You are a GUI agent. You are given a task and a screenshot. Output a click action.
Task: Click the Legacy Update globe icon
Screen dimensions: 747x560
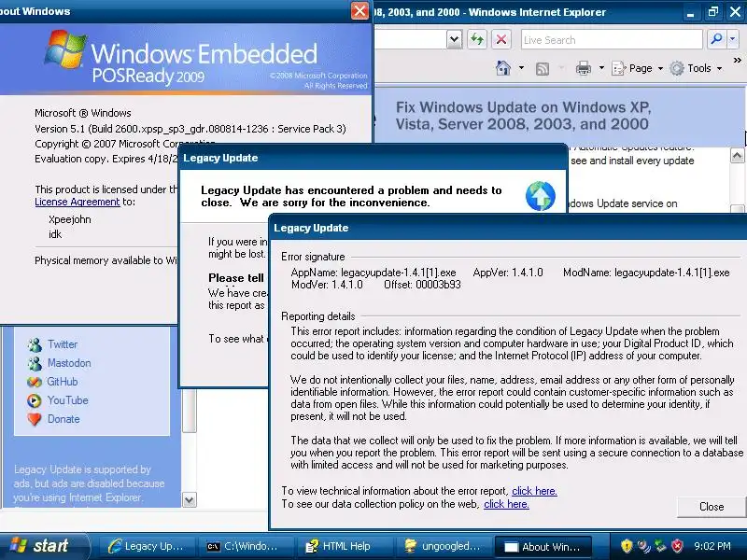tap(541, 196)
